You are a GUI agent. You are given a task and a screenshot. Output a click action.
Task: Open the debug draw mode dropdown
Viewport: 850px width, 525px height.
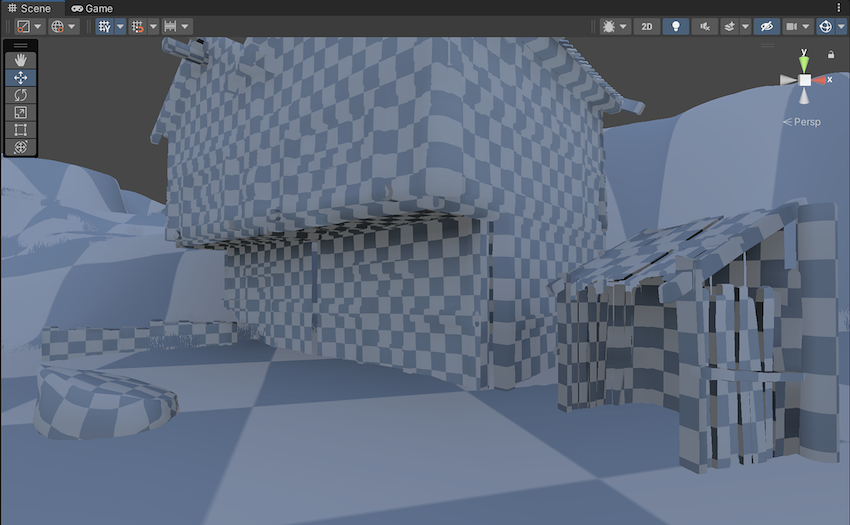click(x=614, y=27)
